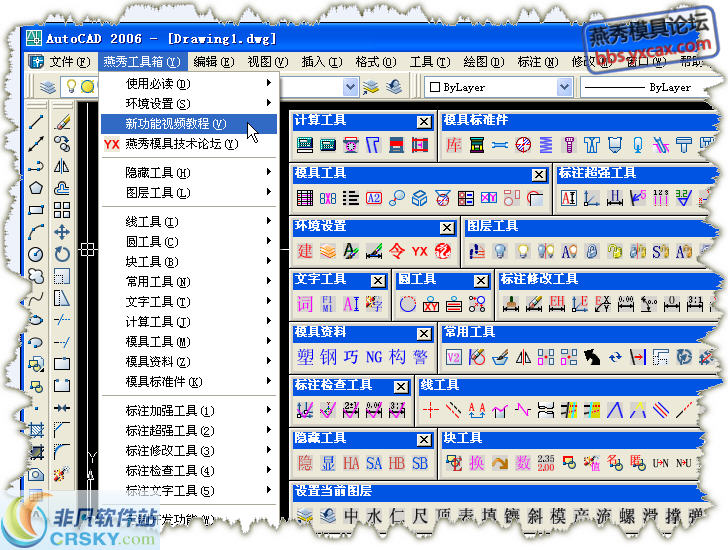Open the 编辑(E) menu
This screenshot has width=728, height=550.
click(x=214, y=62)
